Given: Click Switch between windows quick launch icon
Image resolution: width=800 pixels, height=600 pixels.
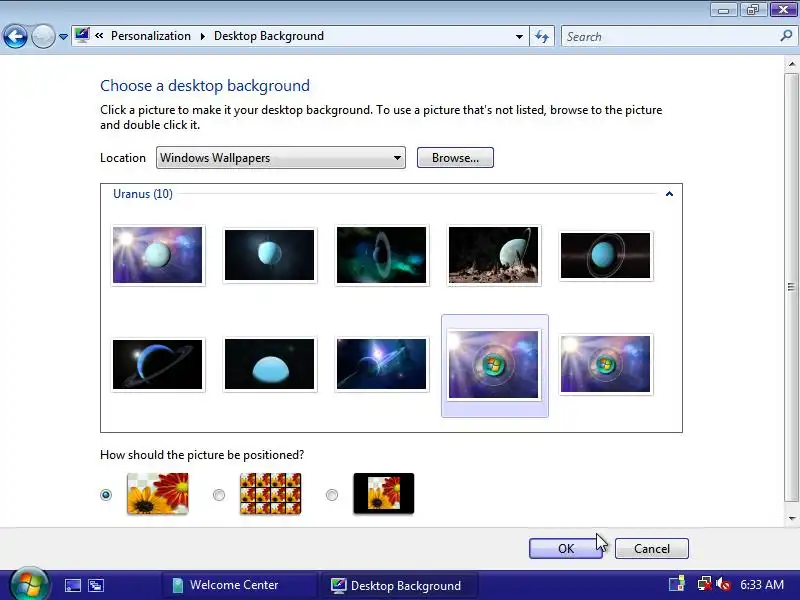Looking at the screenshot, I should pos(96,585).
